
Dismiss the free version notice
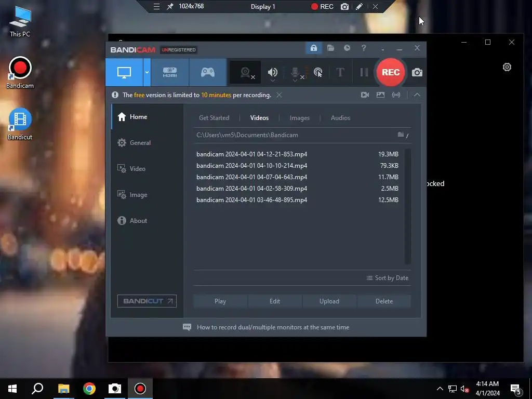click(279, 95)
